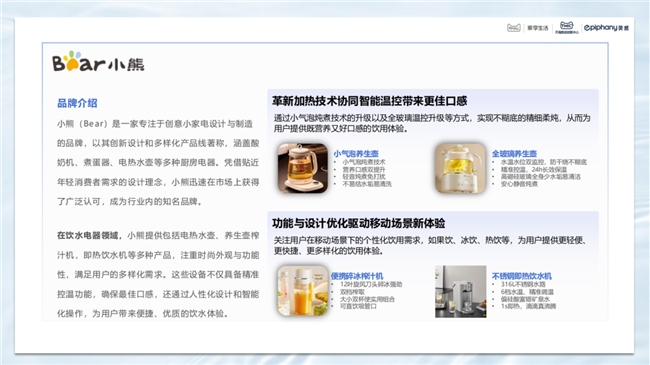Click heading 功能与设计优化驱动移动场景新体验
Viewport: 650px width, 365px height.
point(359,223)
